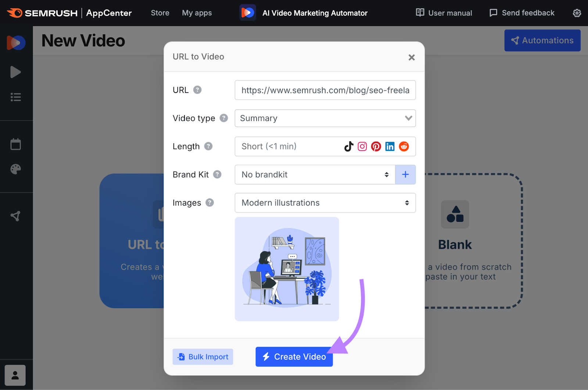Click the Create Video button

pos(294,357)
